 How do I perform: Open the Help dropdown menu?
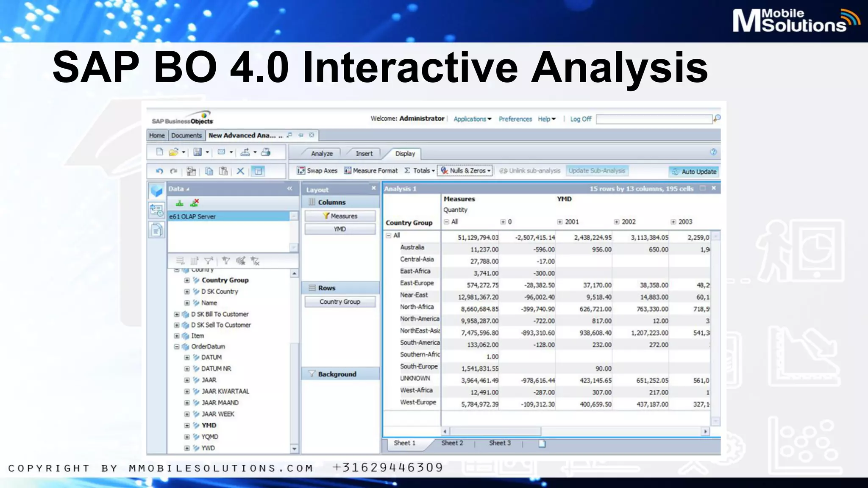point(547,119)
